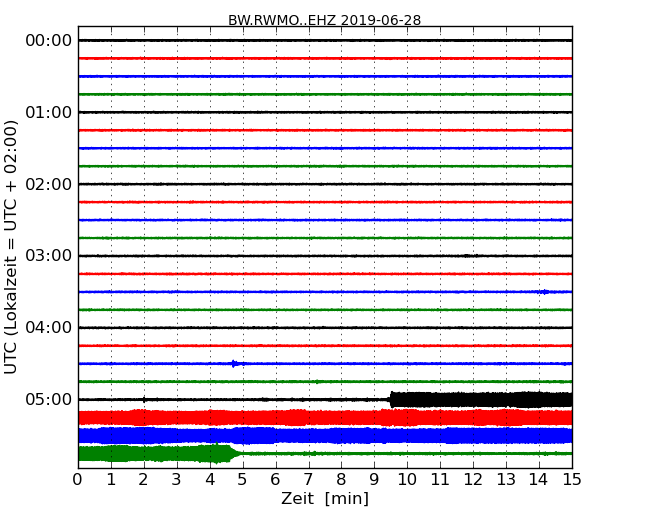The image size is (650, 520).
Task: Click the thick blue trace at 05:30
Action: 325,435
